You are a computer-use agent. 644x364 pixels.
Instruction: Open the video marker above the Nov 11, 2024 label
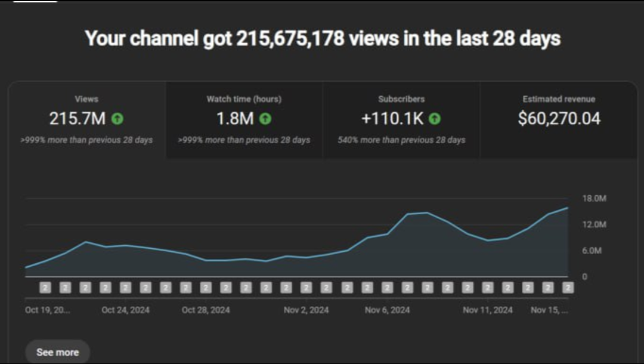488,288
